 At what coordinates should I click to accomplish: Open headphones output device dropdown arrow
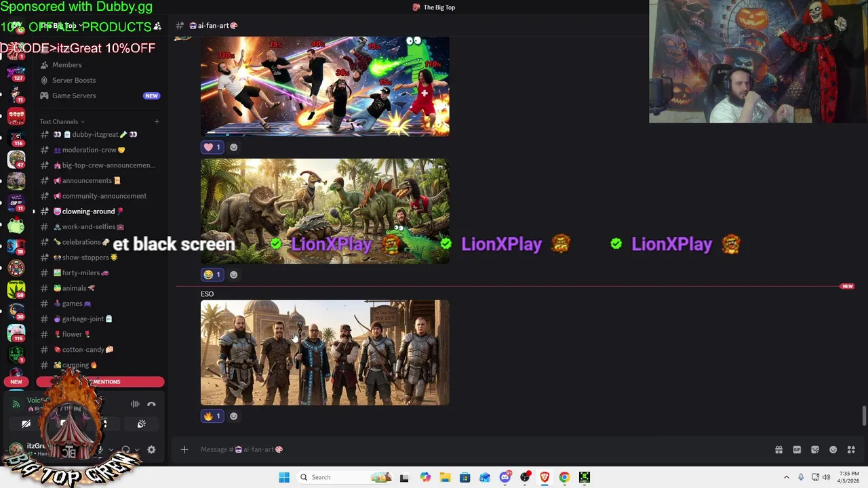point(137,449)
